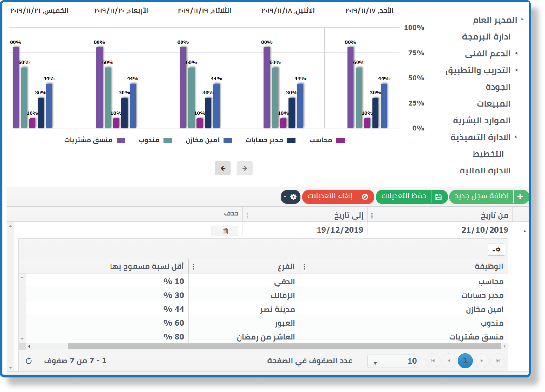
Task: Click إضافة سجل جديد button
Action: pyautogui.click(x=489, y=197)
